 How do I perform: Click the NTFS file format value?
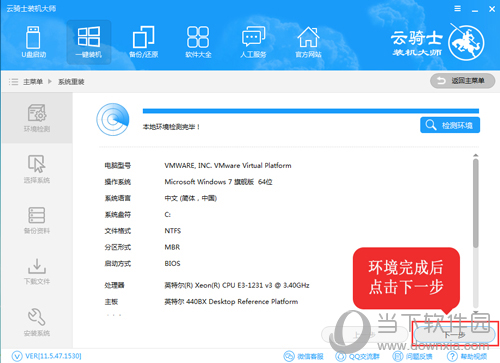(x=173, y=231)
